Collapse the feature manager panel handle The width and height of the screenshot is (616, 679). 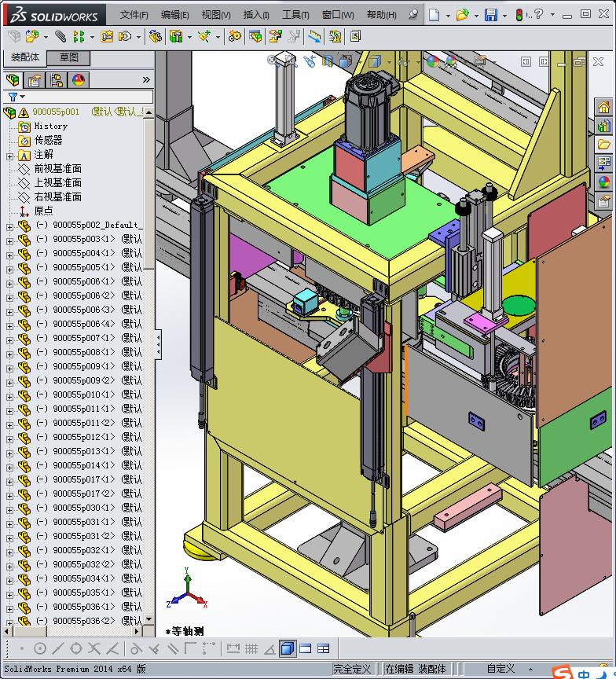point(159,345)
